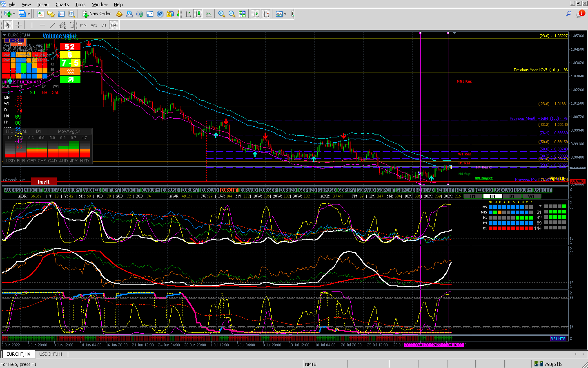Select the Crosshair tool
Screen dimensions: 588x368
click(x=19, y=25)
